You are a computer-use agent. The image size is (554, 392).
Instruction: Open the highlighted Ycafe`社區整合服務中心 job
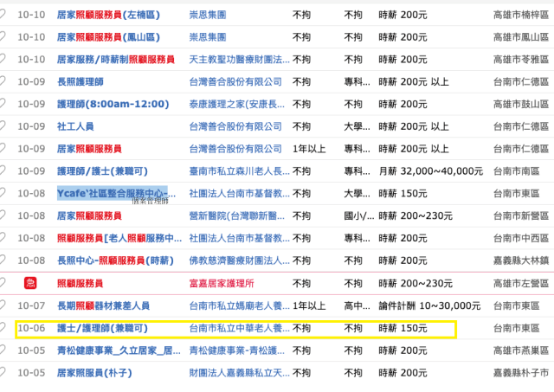point(116,194)
